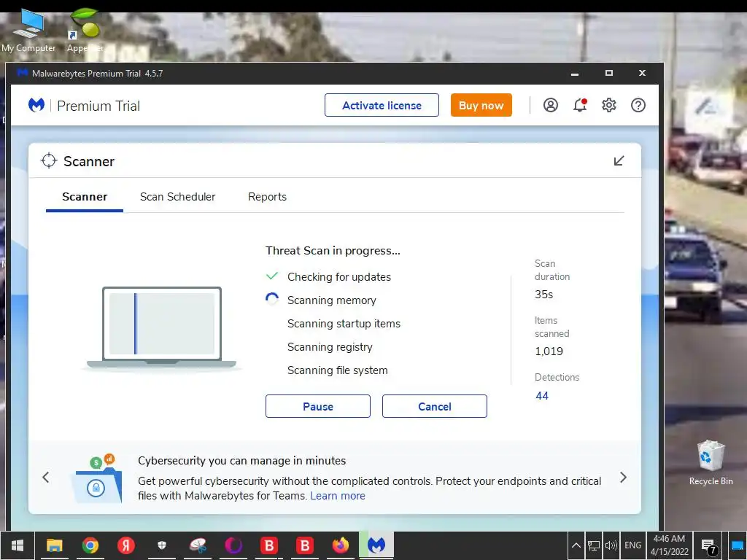Select the lime shortcut desktop icon
The image size is (747, 560).
pyautogui.click(x=85, y=31)
